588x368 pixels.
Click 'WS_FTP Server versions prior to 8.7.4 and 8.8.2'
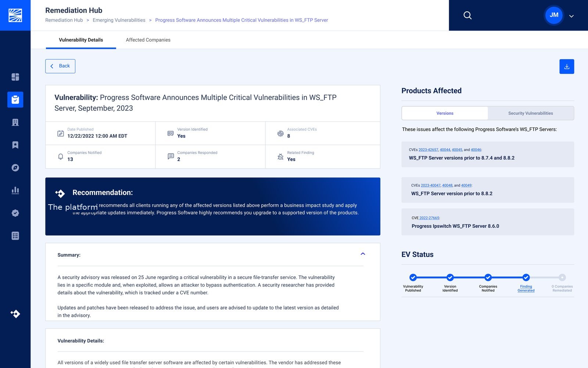pyautogui.click(x=462, y=158)
